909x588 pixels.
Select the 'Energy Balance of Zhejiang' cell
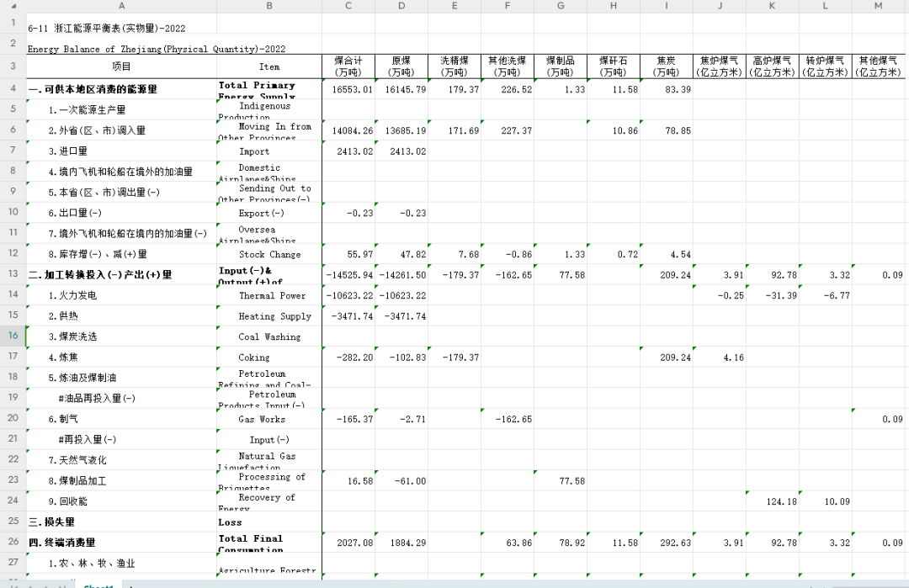[x=121, y=49]
